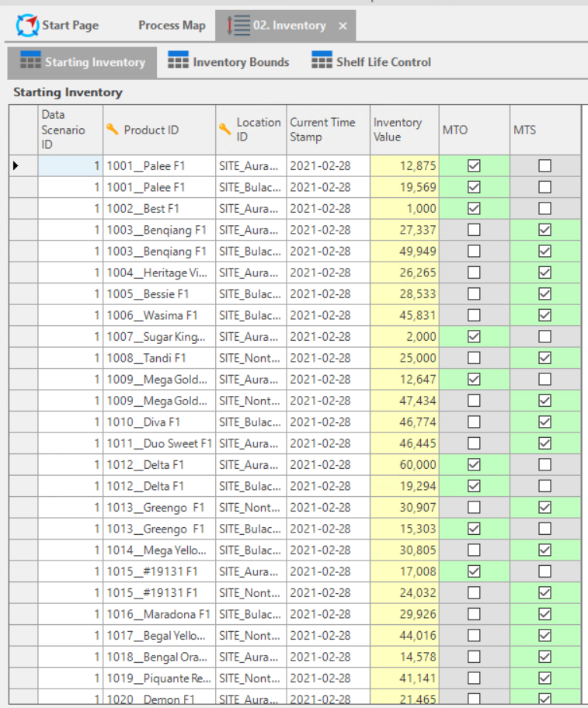Screen dimensions: 588x708
Task: Select 1014__Mega Yello... product cell
Action: tap(159, 550)
